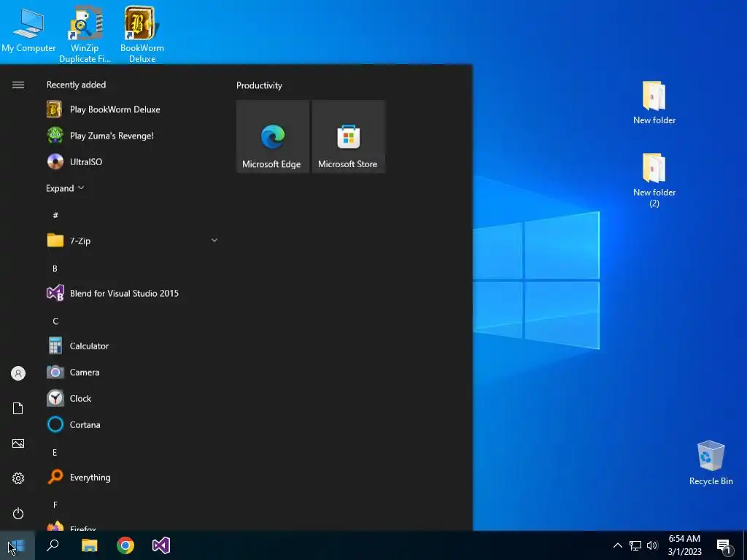Image resolution: width=747 pixels, height=560 pixels.
Task: Launch Play Zuma's Revenge! from Recently added
Action: [x=132, y=135]
